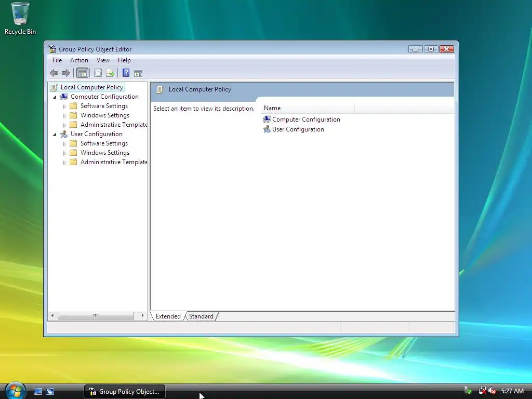Click the network status tray icon

(482, 391)
